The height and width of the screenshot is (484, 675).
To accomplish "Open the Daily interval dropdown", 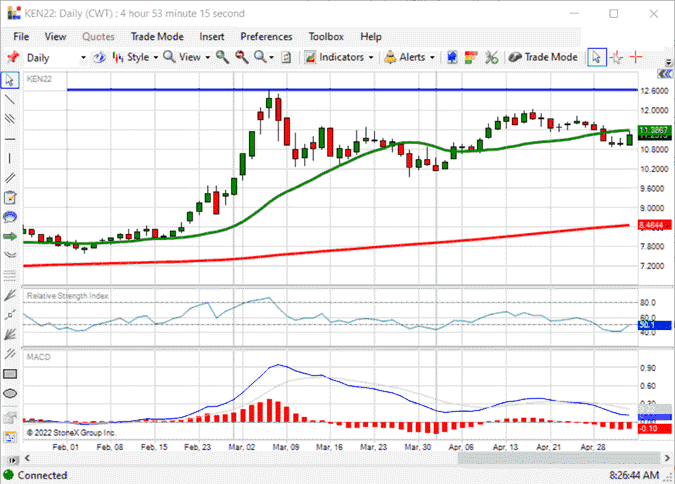I will click(x=56, y=58).
